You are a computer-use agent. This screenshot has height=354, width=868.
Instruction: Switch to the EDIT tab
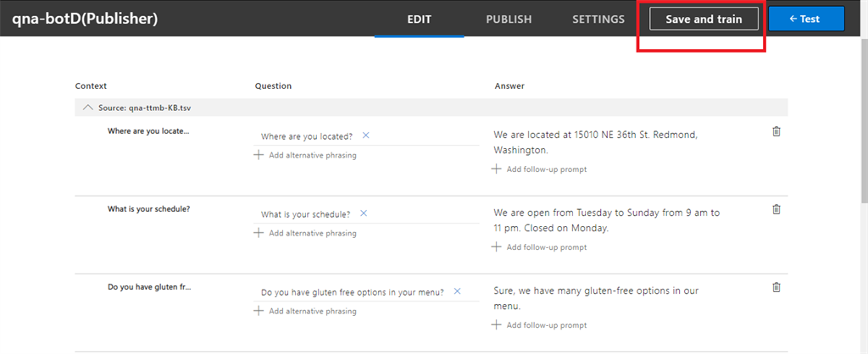pos(419,19)
